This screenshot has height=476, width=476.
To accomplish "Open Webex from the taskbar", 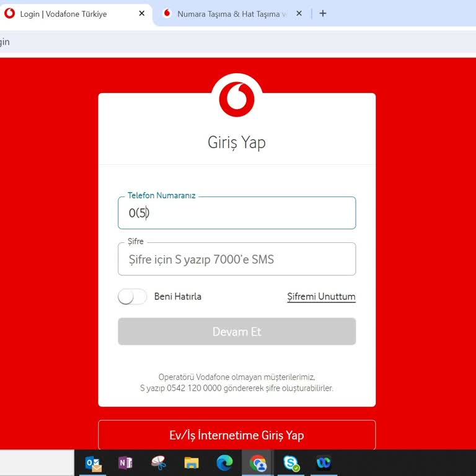I will tap(324, 462).
